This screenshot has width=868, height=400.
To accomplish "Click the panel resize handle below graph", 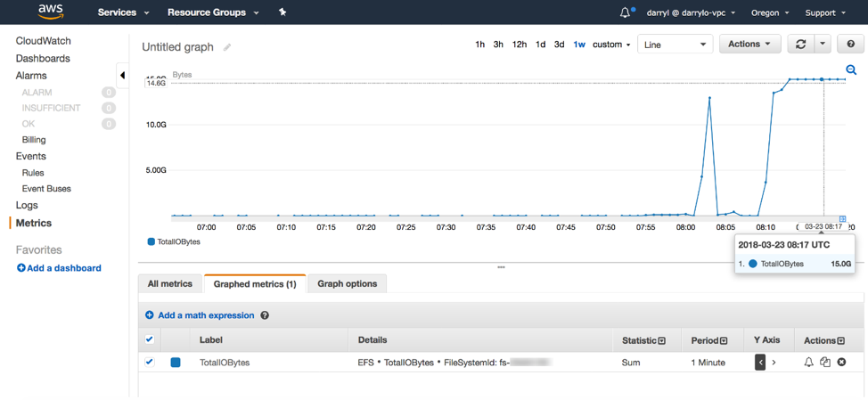I will pyautogui.click(x=501, y=267).
